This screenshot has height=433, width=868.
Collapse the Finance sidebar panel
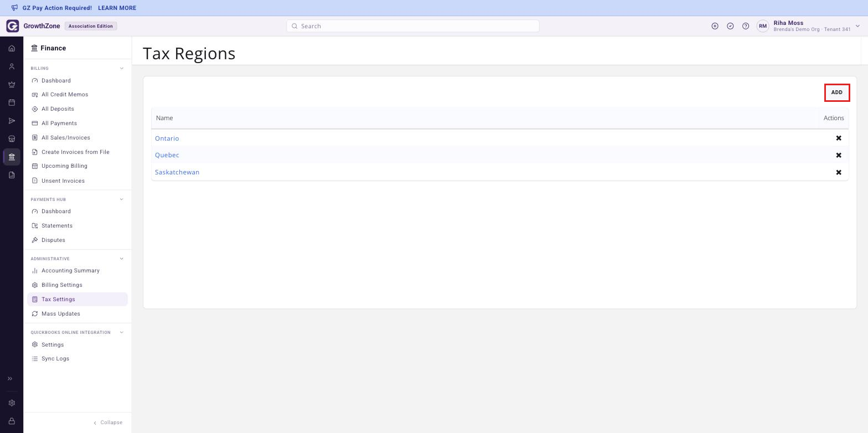tap(108, 422)
